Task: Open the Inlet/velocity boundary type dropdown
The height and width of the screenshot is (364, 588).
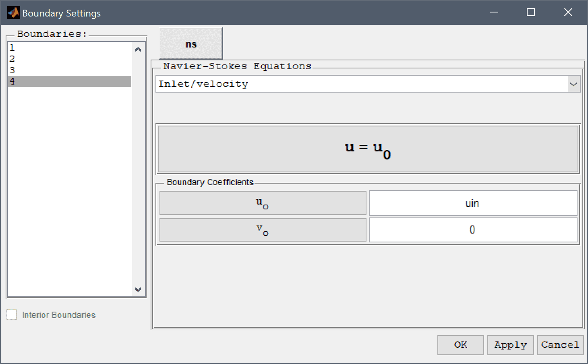Action: tap(368, 84)
